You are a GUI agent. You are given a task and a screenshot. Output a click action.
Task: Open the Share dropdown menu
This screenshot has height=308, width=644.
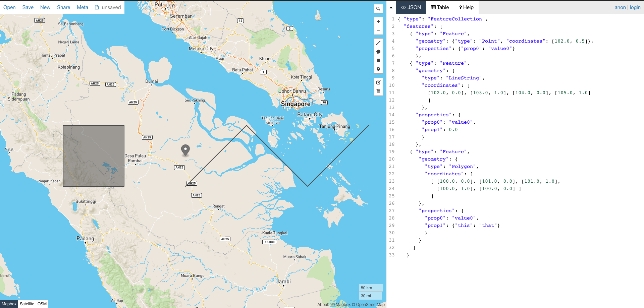coord(63,7)
